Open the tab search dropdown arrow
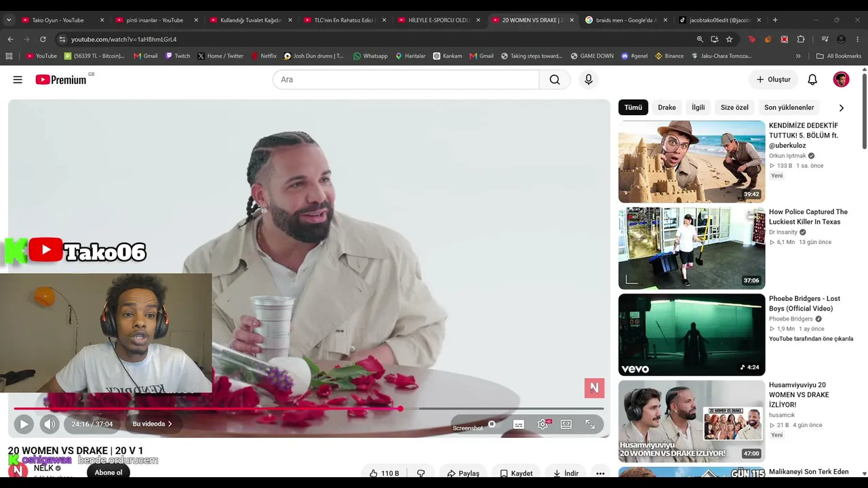This screenshot has height=488, width=868. pyautogui.click(x=9, y=20)
